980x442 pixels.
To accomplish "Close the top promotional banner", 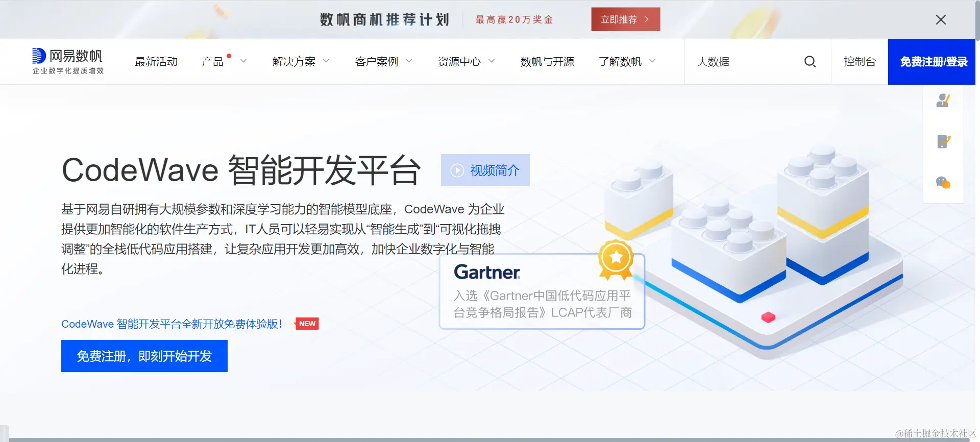I will 941,19.
